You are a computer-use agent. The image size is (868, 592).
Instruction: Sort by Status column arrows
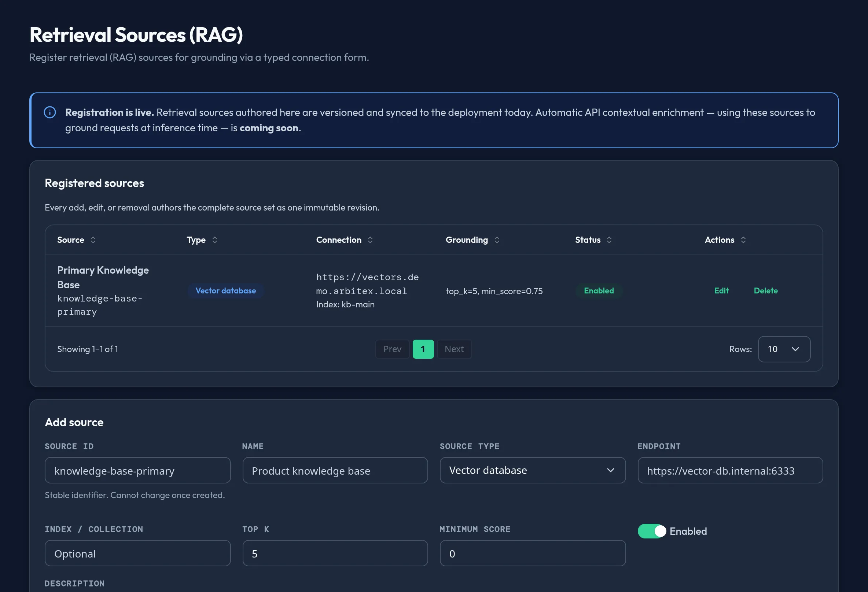[x=609, y=240]
